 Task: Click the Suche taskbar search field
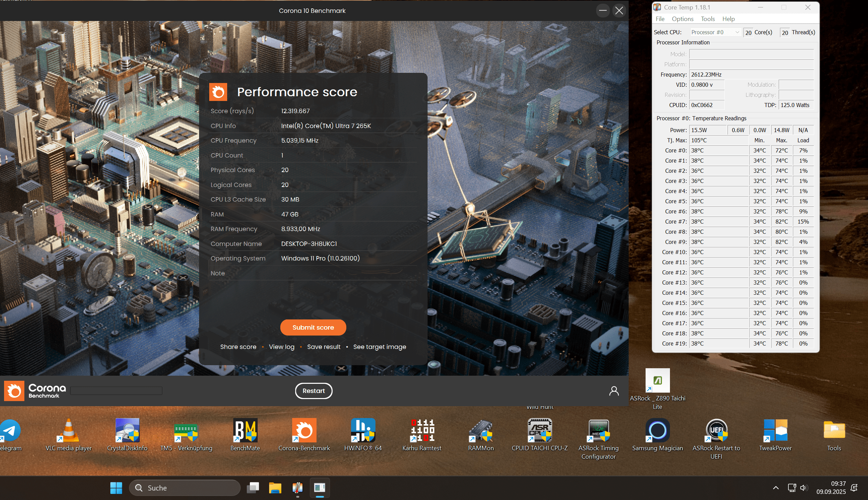[x=185, y=488]
